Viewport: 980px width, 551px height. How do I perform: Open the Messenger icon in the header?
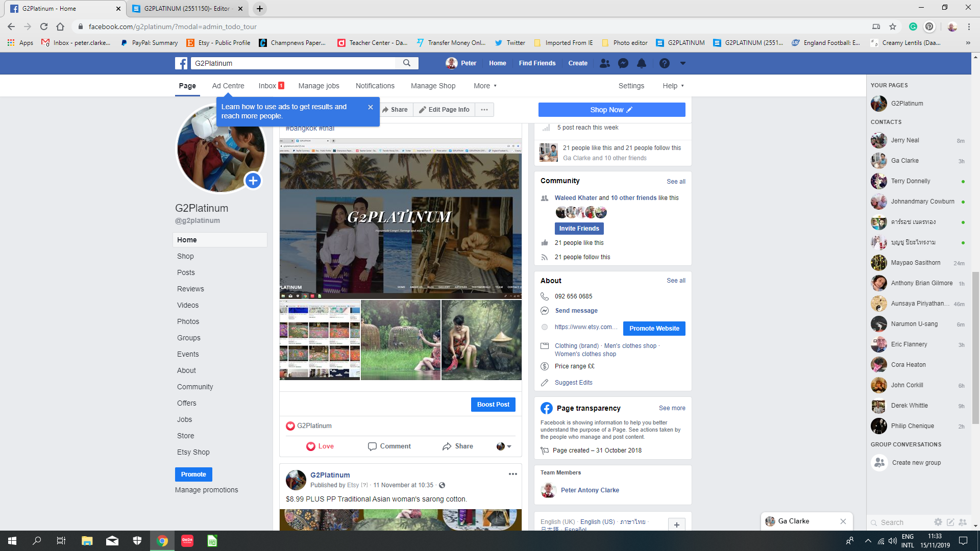[x=623, y=63]
